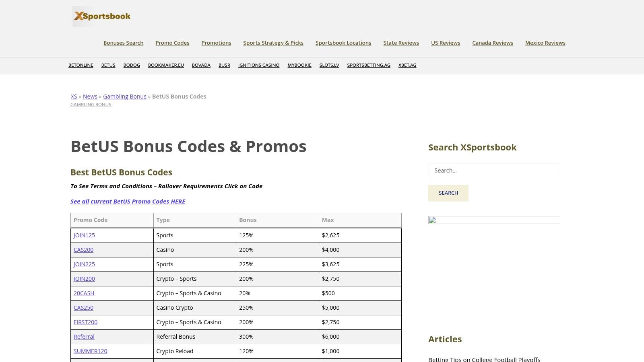Open the Gambling Bonus breadcrumb
The width and height of the screenshot is (644, 362).
pyautogui.click(x=125, y=97)
